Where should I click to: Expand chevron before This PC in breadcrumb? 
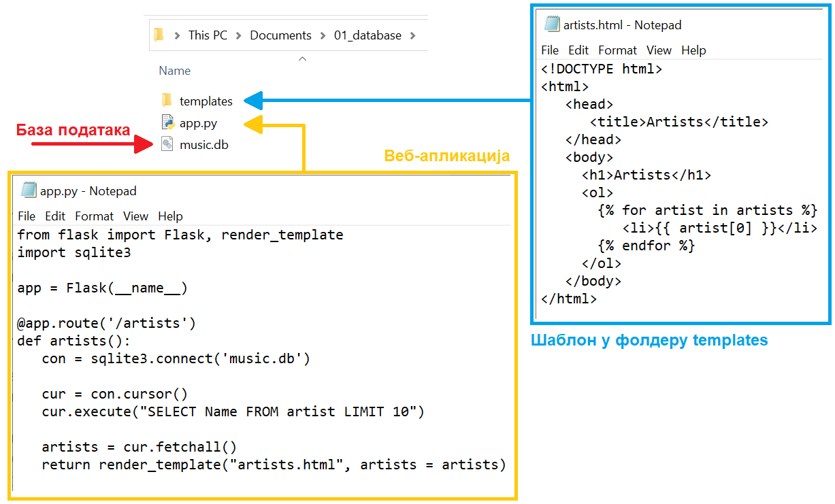pos(177,35)
